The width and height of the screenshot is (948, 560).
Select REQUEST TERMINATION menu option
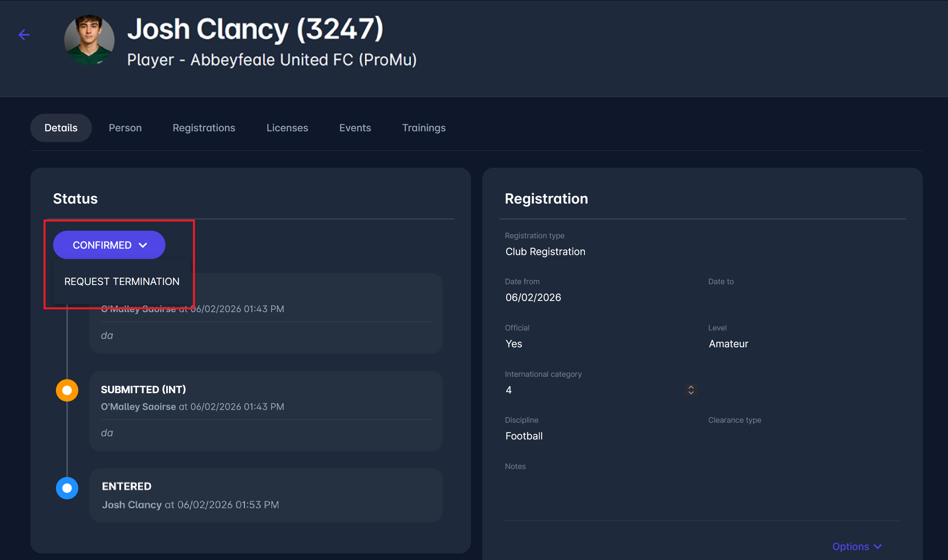(x=122, y=281)
